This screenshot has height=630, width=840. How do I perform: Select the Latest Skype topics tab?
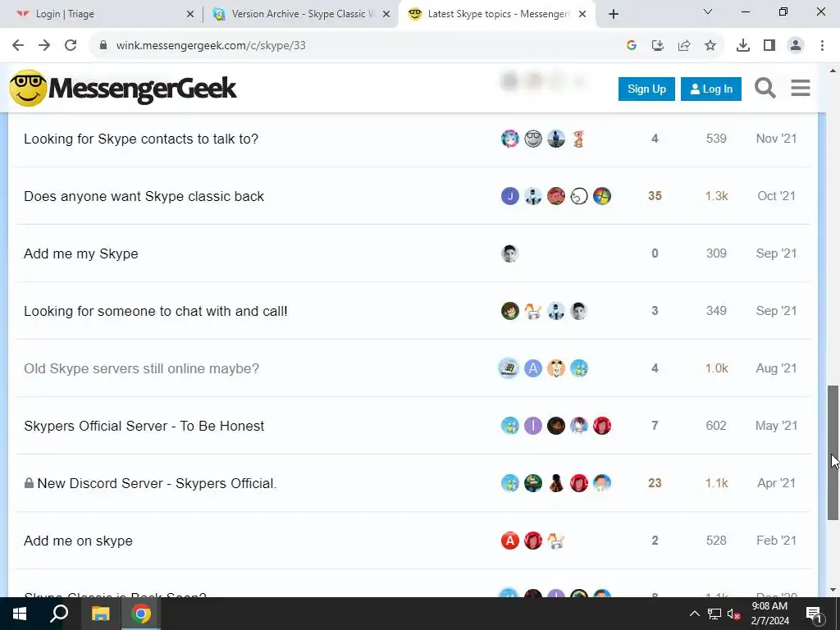498,14
